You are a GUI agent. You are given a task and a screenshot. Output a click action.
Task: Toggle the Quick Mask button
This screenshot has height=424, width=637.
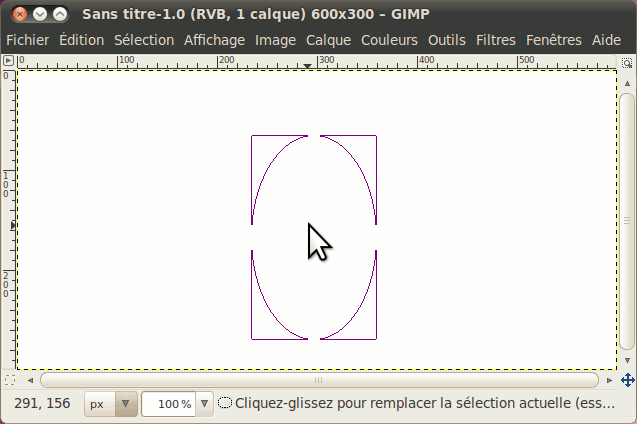click(x=9, y=380)
